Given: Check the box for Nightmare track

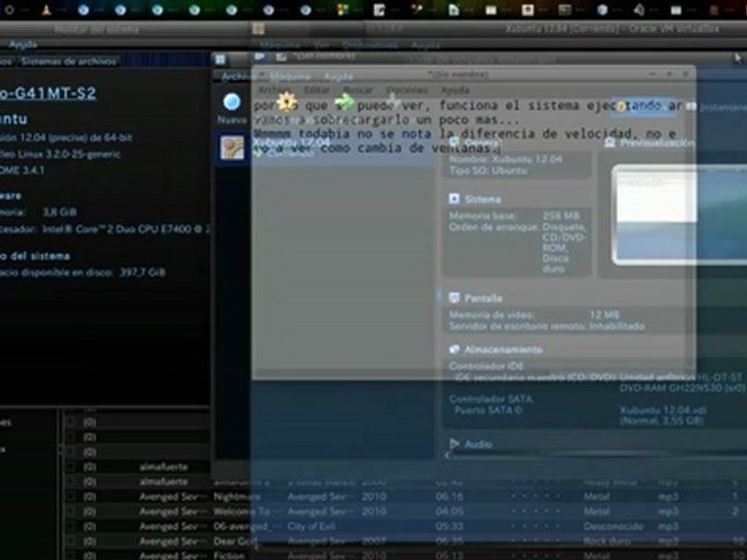Looking at the screenshot, I should 71,497.
